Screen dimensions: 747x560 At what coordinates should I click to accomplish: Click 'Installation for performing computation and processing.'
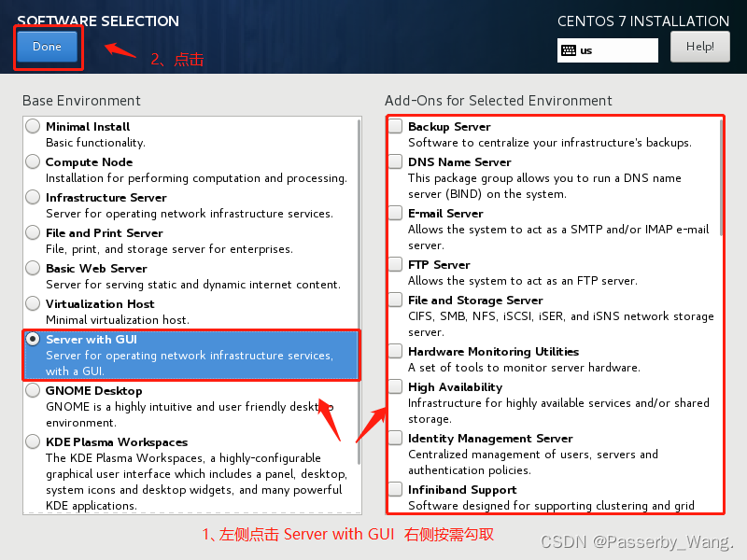pos(196,178)
